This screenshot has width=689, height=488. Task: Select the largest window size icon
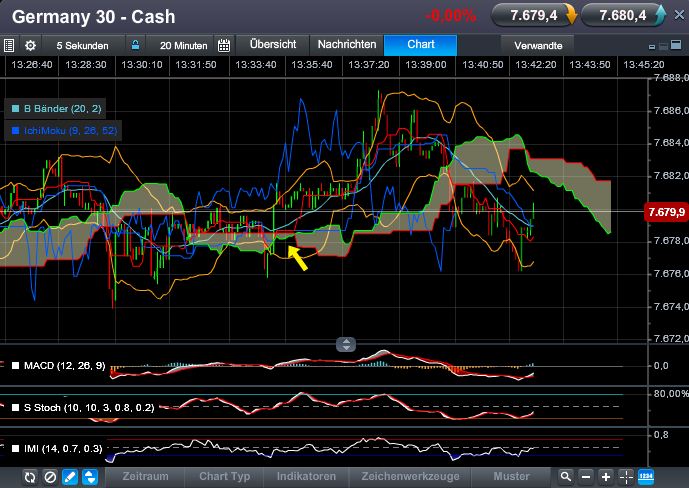point(676,45)
